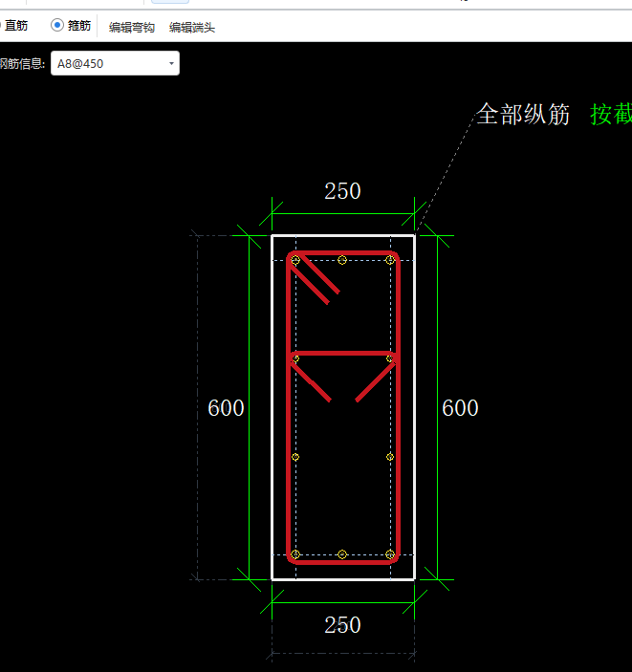Click the green 按截 text next to 全部纵筋
Screen dimensions: 632x672
pyautogui.click(x=611, y=115)
